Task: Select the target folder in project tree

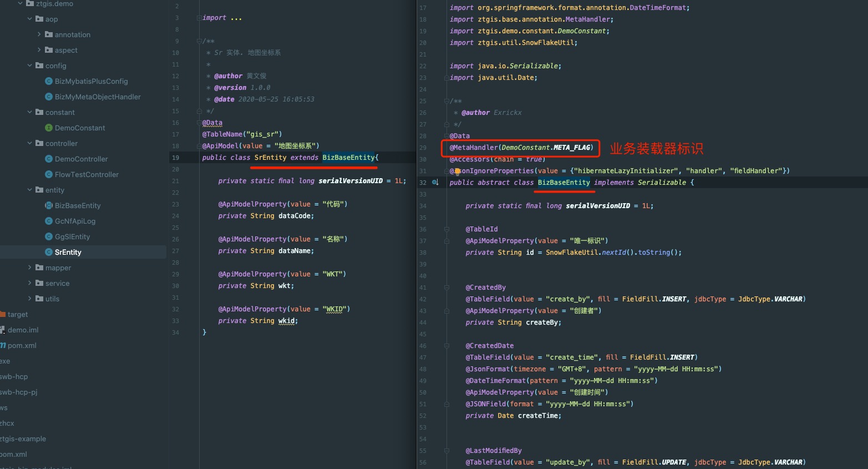Action: tap(17, 315)
